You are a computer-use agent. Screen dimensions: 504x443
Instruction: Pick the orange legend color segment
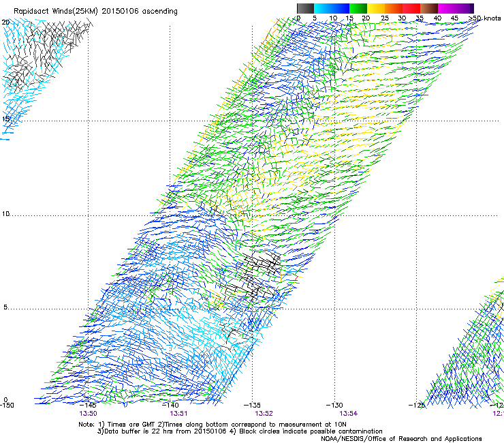[x=394, y=8]
